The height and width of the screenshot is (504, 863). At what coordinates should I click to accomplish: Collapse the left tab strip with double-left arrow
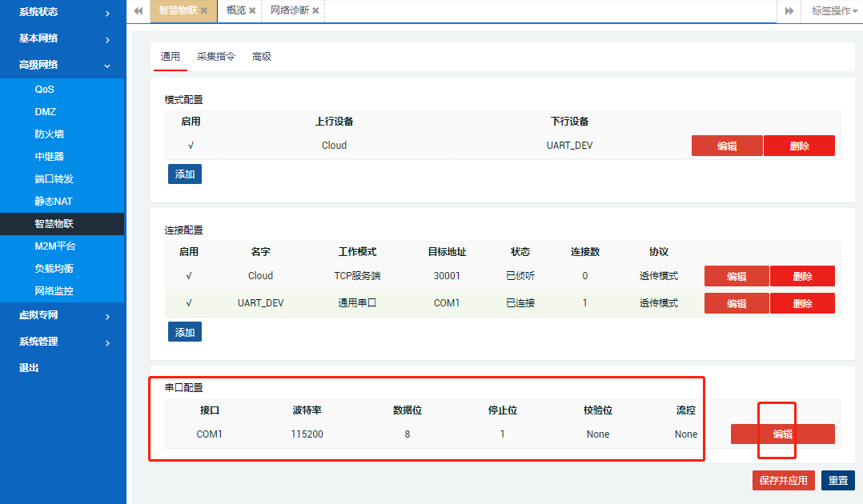tap(138, 11)
